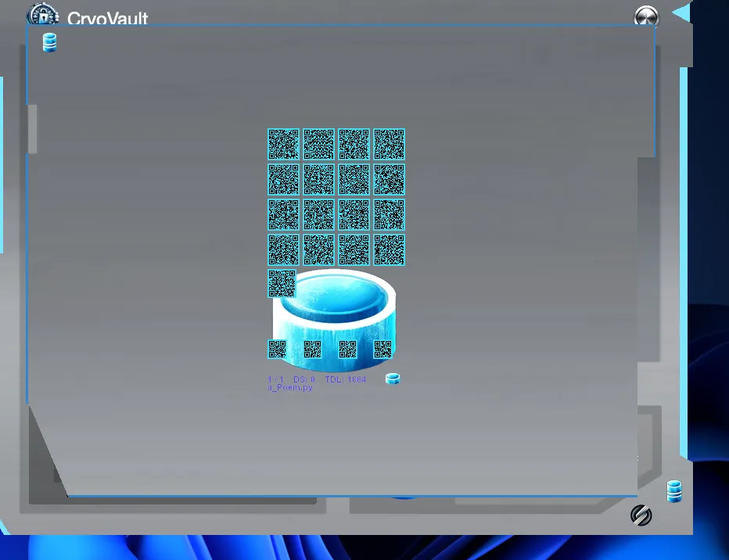Click the cyan triangle arrow at top right
Viewport: 729px width, 560px height.
[681, 13]
